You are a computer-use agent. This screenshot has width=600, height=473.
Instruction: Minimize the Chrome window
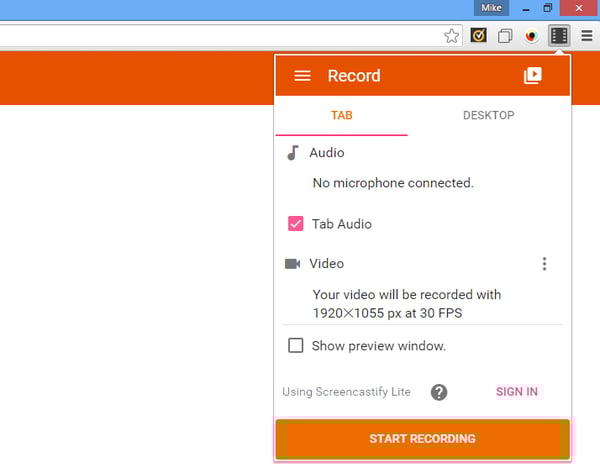click(x=526, y=8)
